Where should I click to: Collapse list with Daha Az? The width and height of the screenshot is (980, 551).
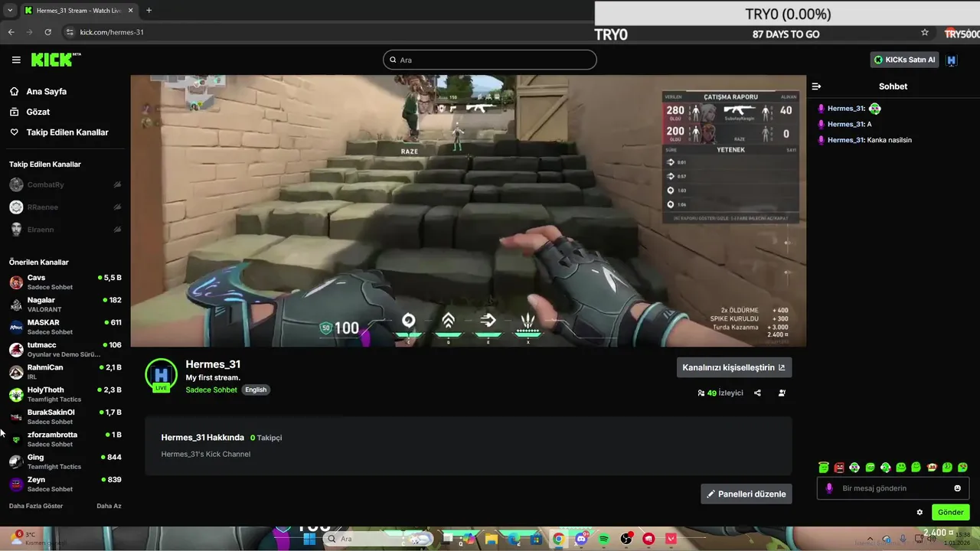109,506
